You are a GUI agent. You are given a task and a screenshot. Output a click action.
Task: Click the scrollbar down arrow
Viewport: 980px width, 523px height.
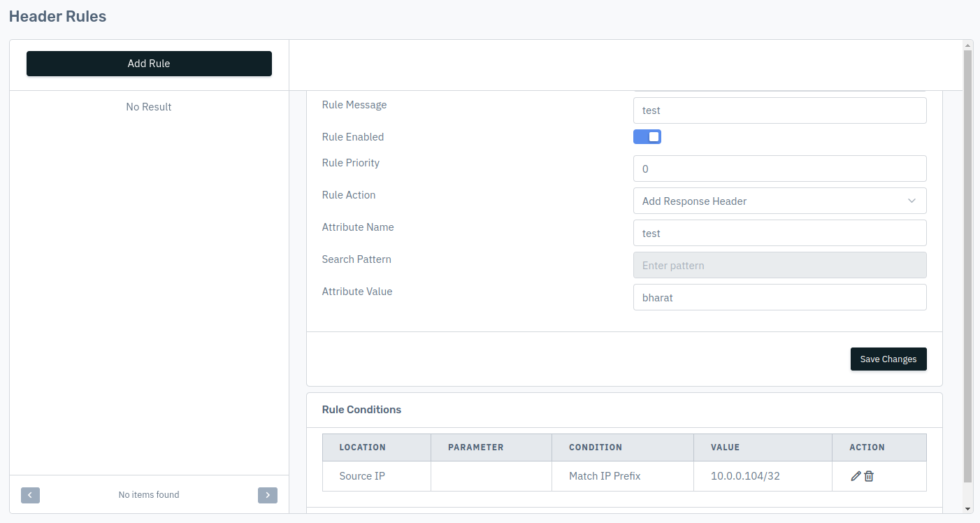point(967,509)
